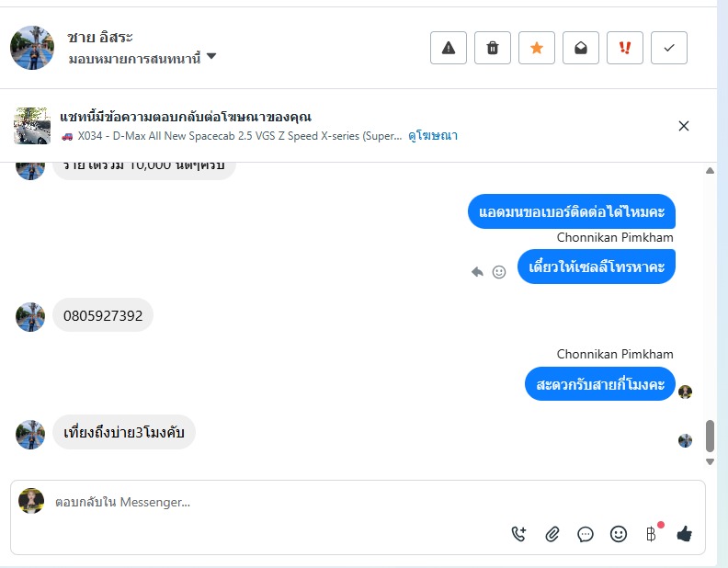Toggle the orange star follow-up button
The image size is (728, 568).
tap(537, 48)
